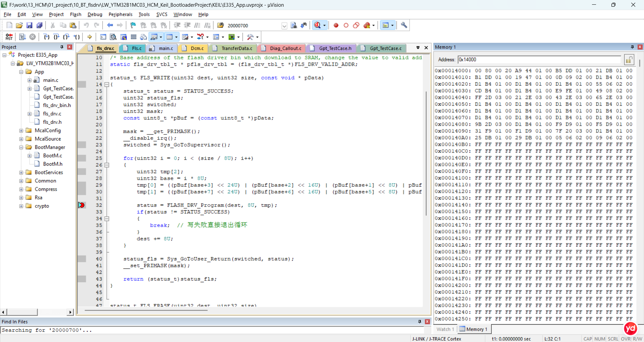644x342 pixels.
Task: Click the Step into icon
Action: tap(46, 37)
